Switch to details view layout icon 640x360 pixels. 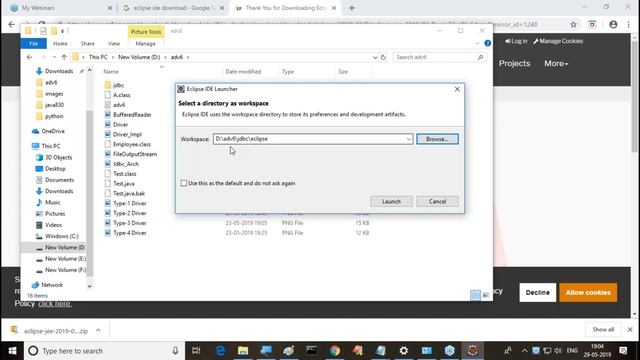click(x=476, y=295)
